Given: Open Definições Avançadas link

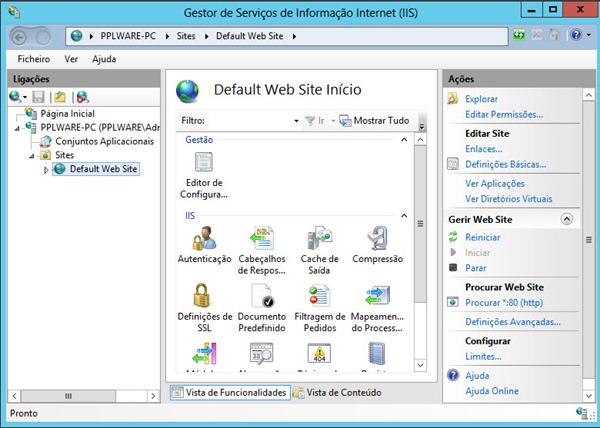Looking at the screenshot, I should [513, 322].
